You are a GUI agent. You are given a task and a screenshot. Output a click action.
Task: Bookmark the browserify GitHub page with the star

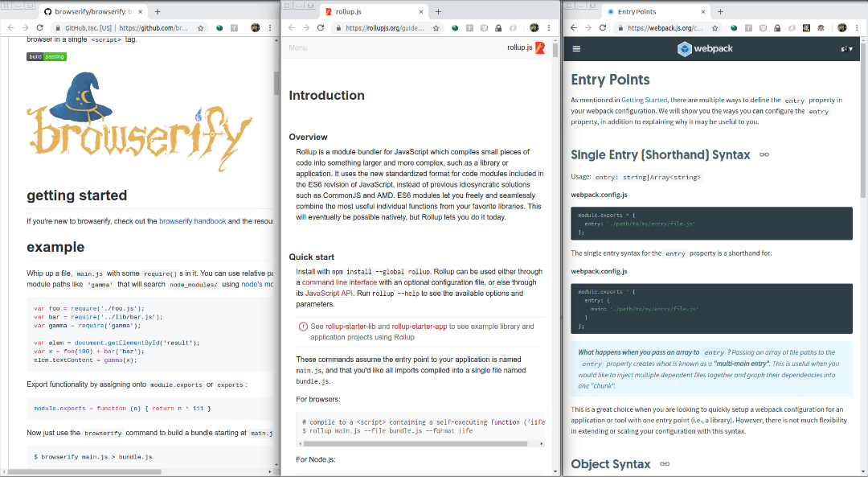200,27
